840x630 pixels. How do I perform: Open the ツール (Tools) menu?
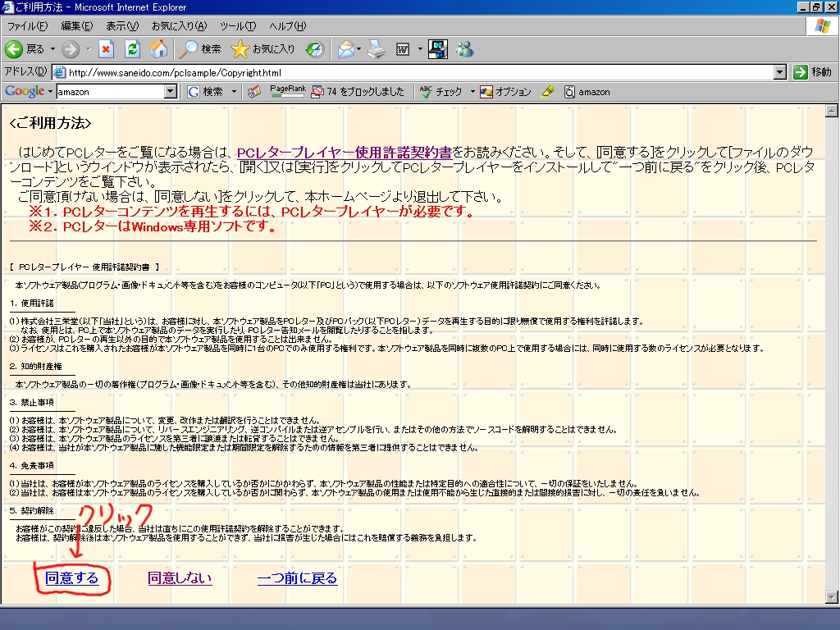pos(237,26)
